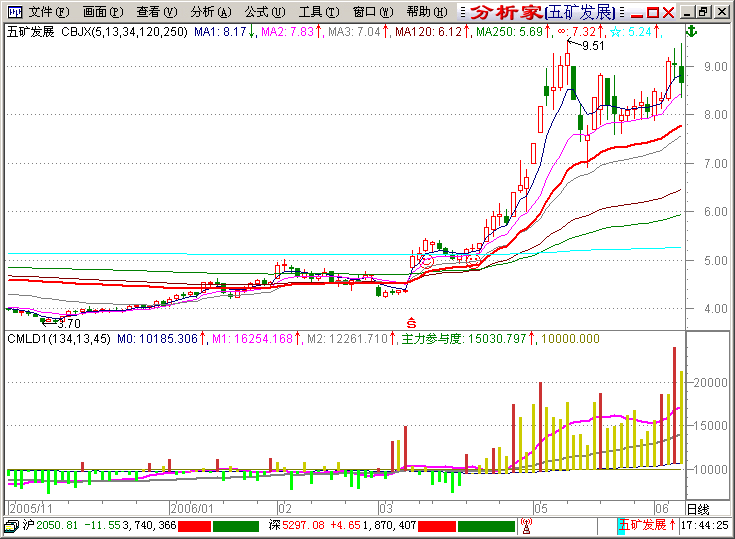The width and height of the screenshot is (735, 539).
Task: Click the 1,870,407 Shenzhen volume figure
Action: click(x=389, y=525)
